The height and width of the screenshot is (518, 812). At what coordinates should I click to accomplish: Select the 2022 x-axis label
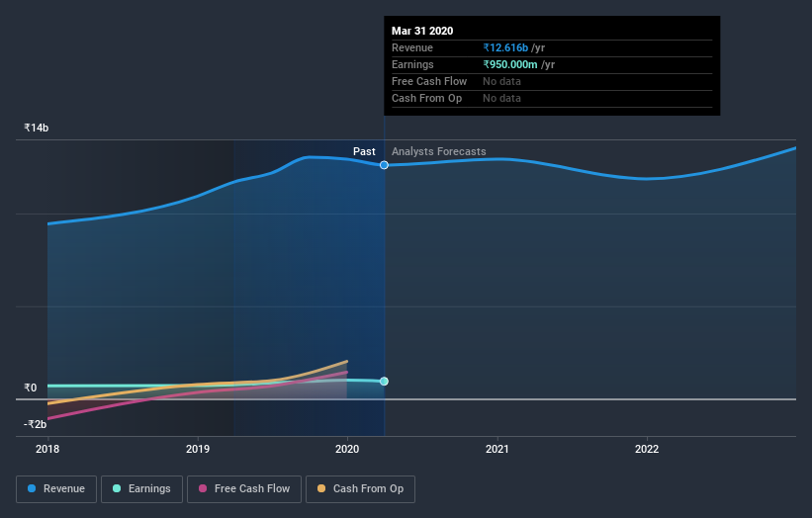coord(647,449)
